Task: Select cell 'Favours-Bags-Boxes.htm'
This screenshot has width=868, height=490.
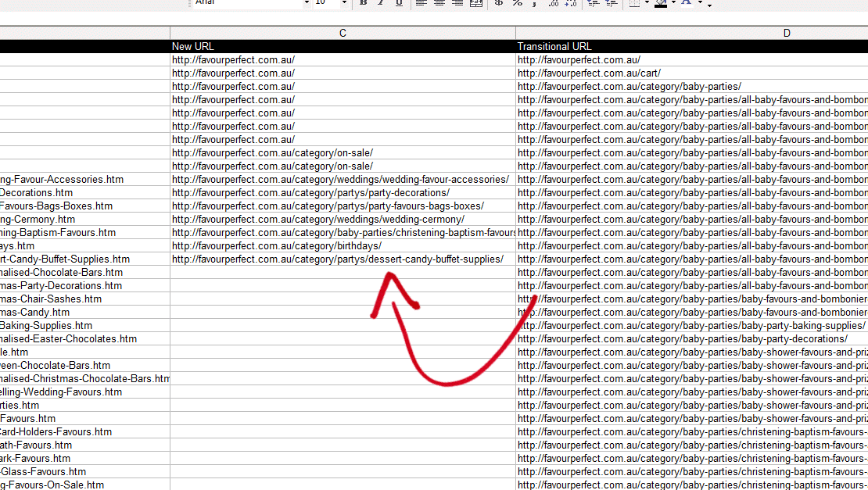Action: click(84, 206)
